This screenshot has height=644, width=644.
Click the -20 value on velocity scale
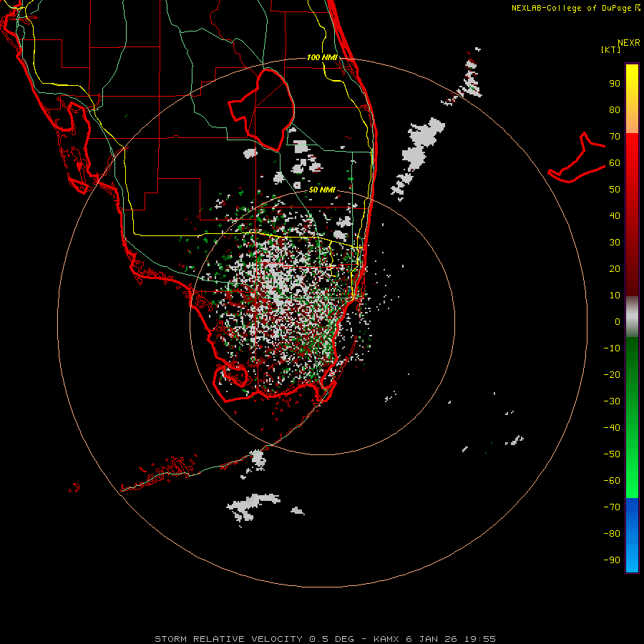coord(612,375)
